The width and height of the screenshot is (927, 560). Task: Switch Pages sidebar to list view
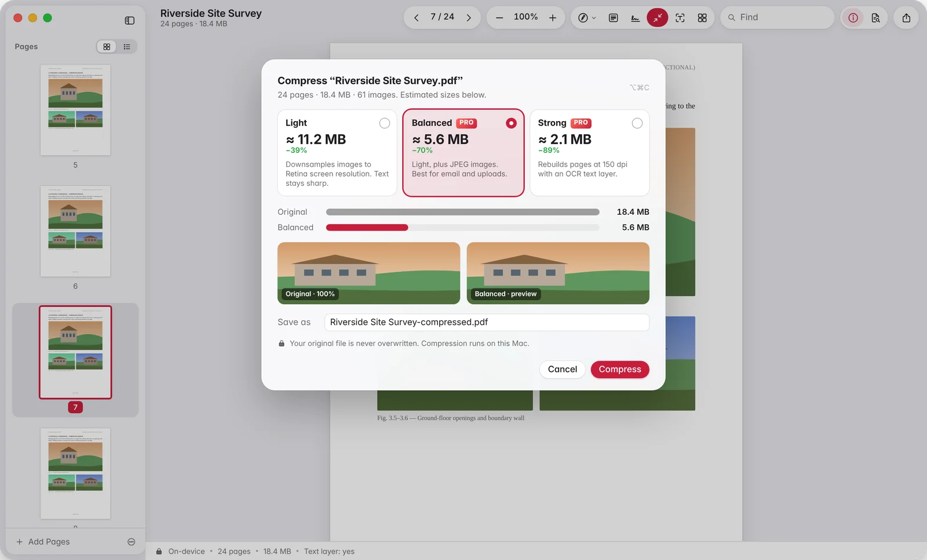pos(127,46)
